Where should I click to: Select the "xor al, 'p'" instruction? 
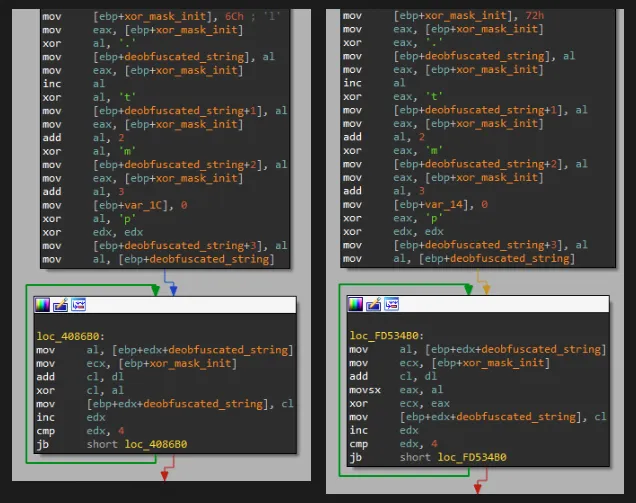(89, 218)
